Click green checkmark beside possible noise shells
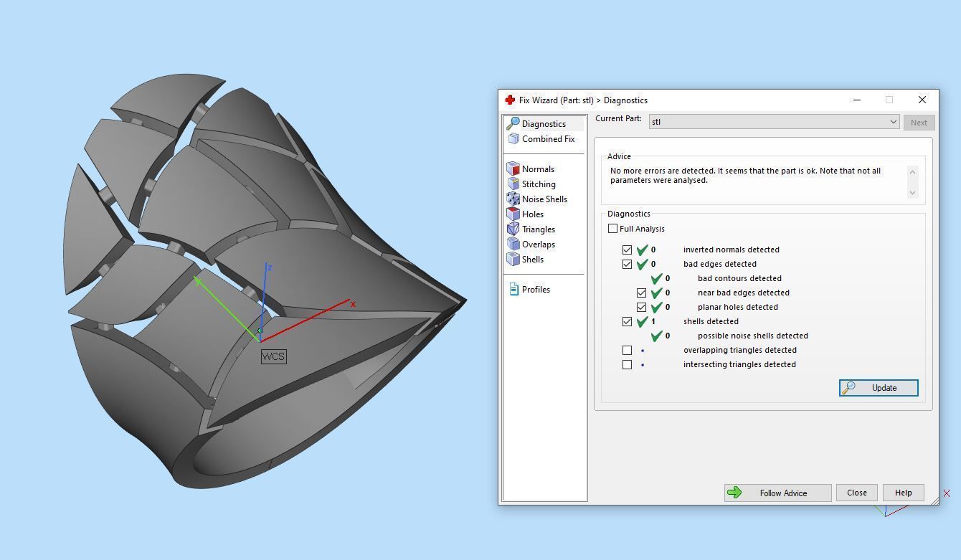Image resolution: width=961 pixels, height=560 pixels. click(x=656, y=336)
